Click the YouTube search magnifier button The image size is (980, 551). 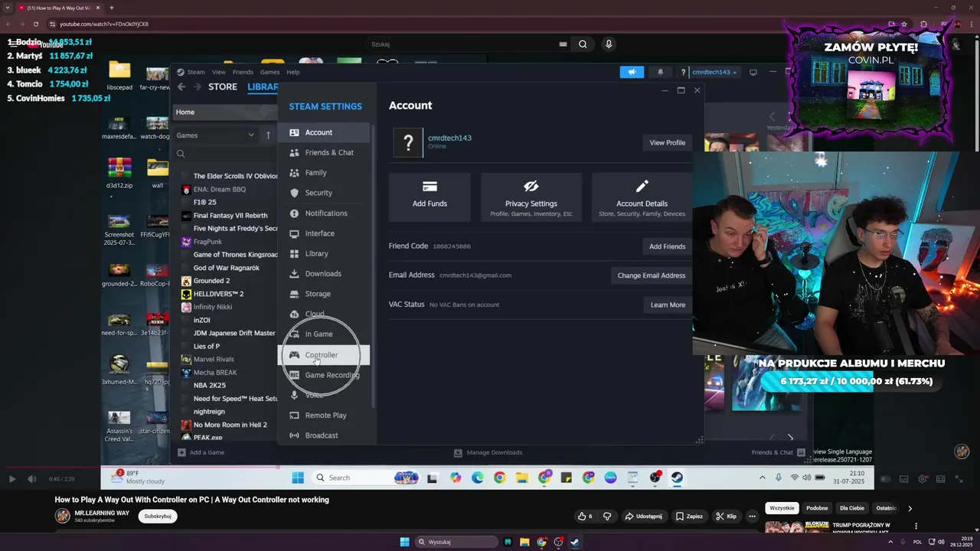583,44
